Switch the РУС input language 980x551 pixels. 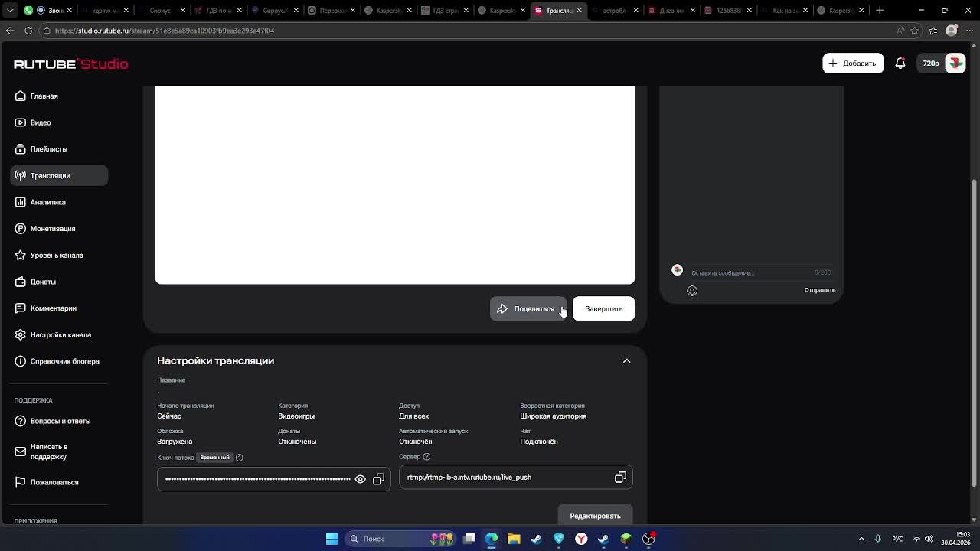897,539
